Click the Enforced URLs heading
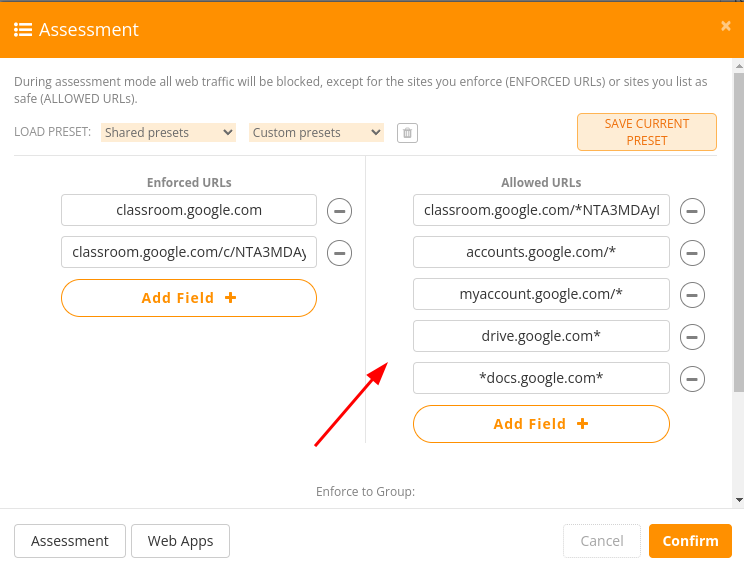 (x=189, y=183)
